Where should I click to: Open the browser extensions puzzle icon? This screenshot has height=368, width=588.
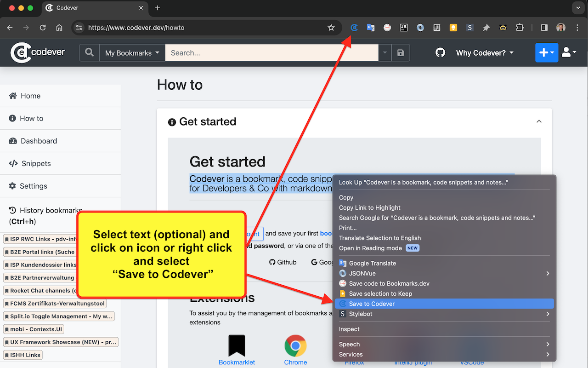520,28
